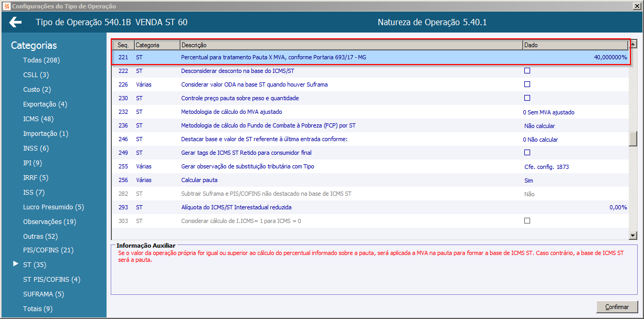Click the Confirmar button
644x319 pixels.
tap(617, 307)
